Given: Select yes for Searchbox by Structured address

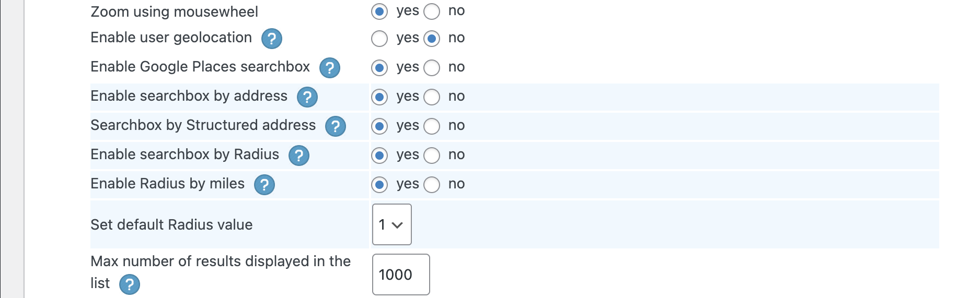Looking at the screenshot, I should click(x=379, y=126).
